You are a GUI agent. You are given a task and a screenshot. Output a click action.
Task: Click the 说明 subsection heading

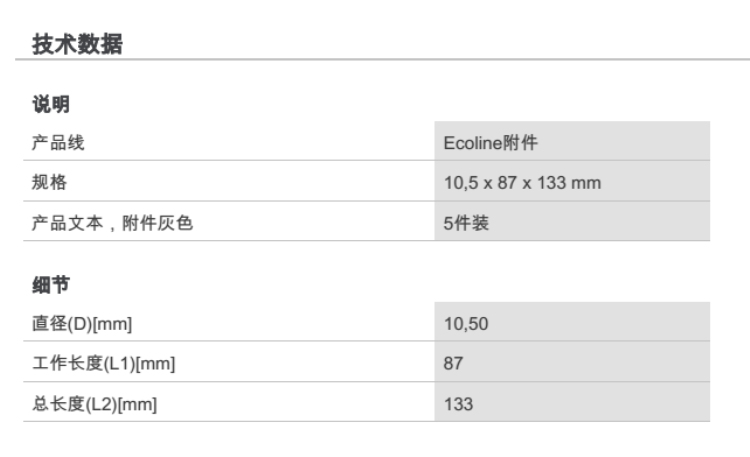[x=51, y=104]
